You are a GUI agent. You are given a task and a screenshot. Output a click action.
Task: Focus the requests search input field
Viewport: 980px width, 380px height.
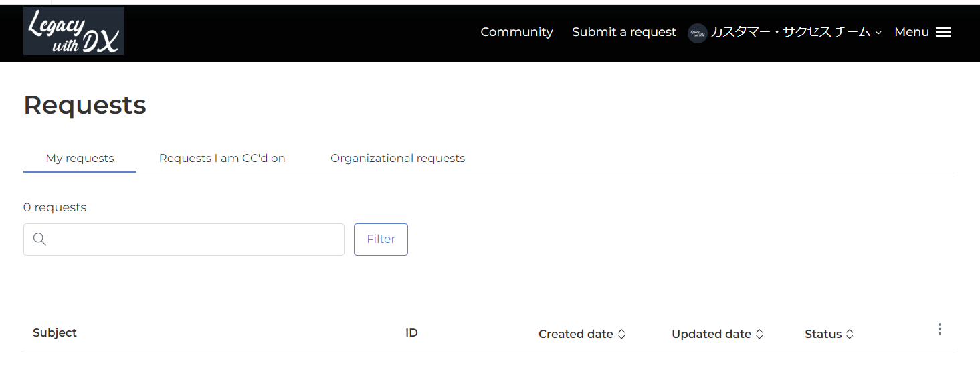coord(184,240)
